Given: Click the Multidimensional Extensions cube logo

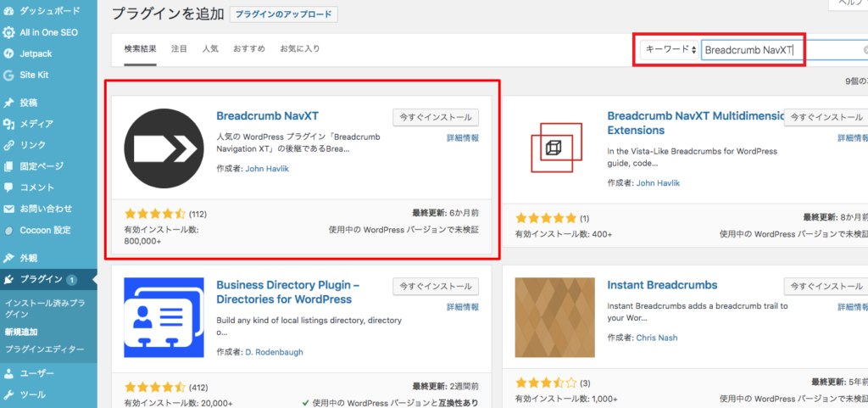Looking at the screenshot, I should coord(555,148).
